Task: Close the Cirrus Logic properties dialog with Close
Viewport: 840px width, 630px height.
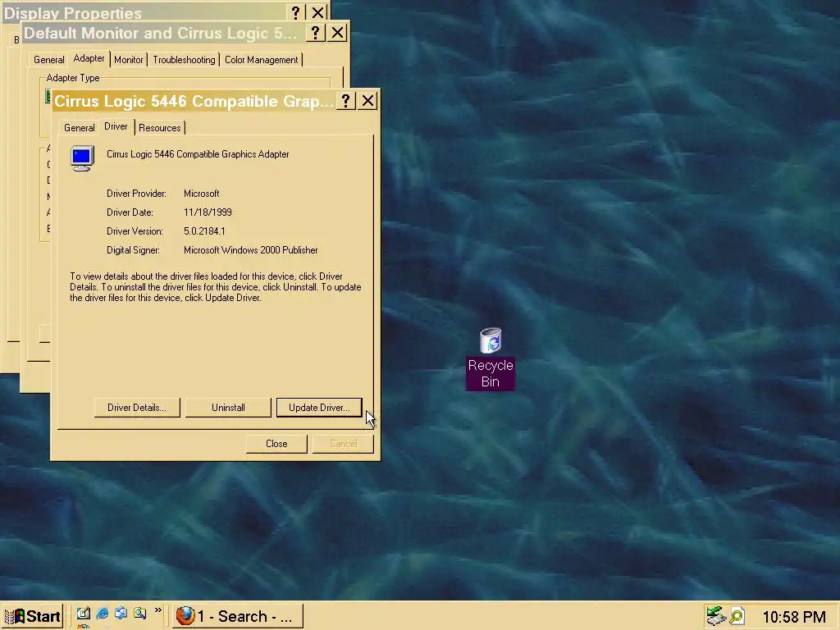Action: click(276, 444)
